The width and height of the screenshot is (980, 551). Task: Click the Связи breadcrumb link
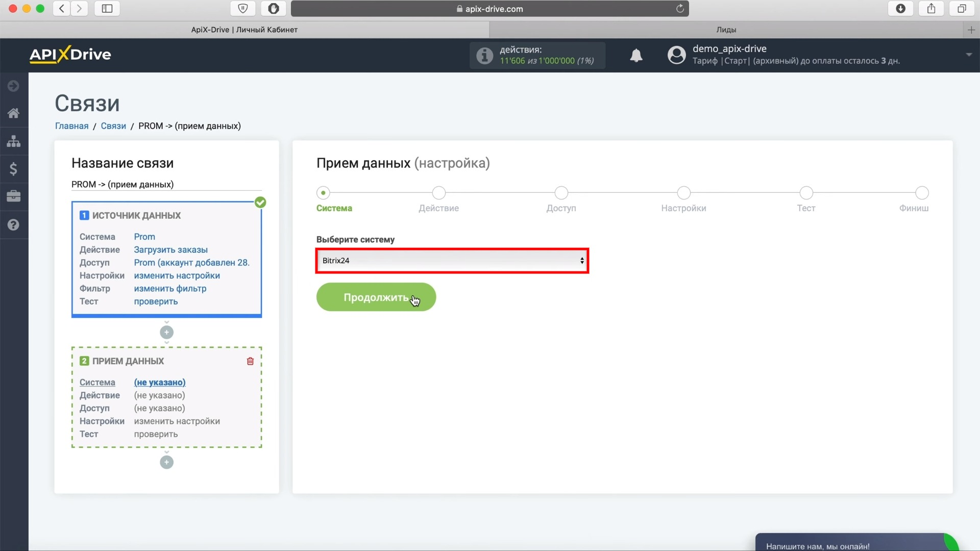(x=113, y=126)
